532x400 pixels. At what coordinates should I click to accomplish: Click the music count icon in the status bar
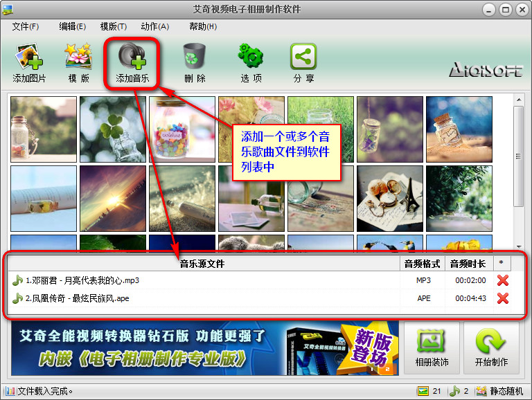(454, 391)
